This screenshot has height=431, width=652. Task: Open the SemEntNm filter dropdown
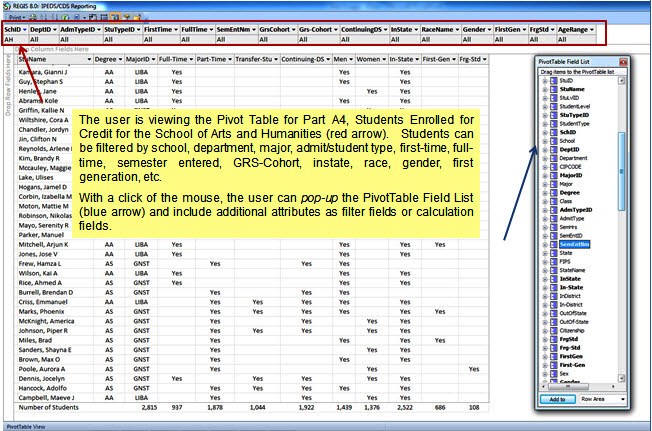254,30
